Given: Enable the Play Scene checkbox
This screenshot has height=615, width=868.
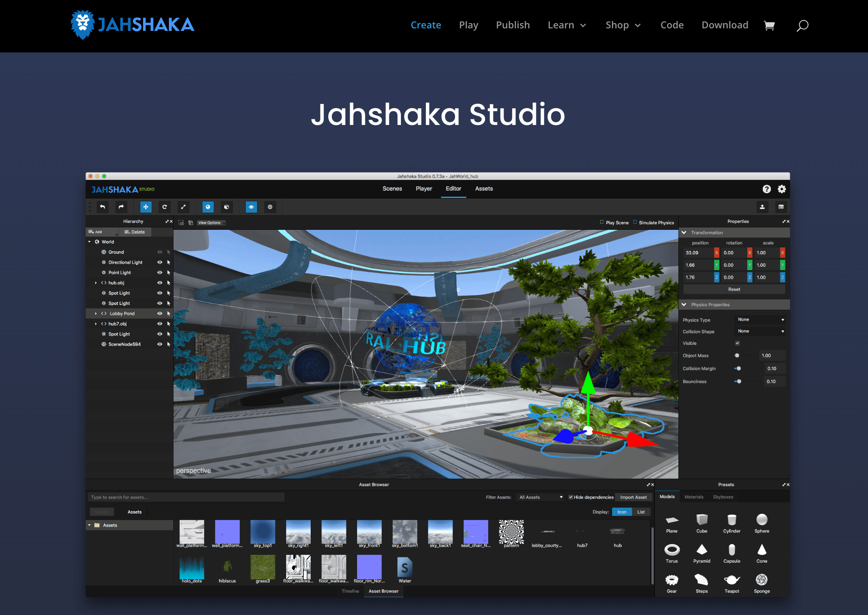Looking at the screenshot, I should click(602, 222).
